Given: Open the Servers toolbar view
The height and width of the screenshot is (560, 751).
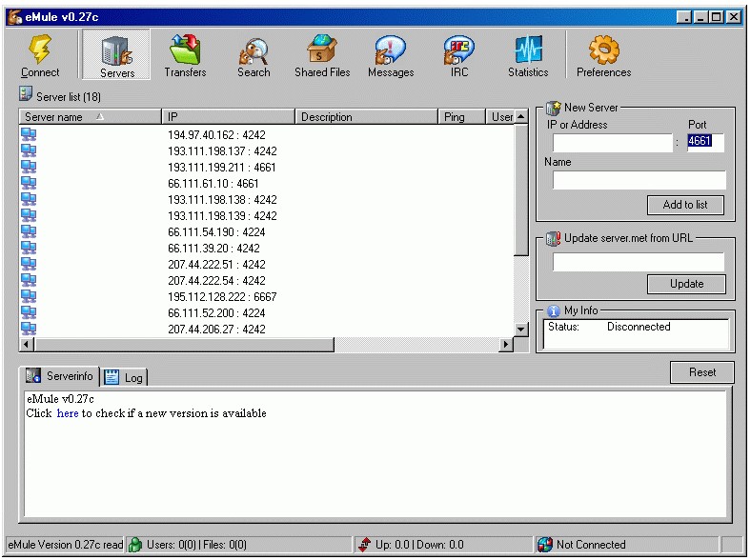Looking at the screenshot, I should point(116,54).
